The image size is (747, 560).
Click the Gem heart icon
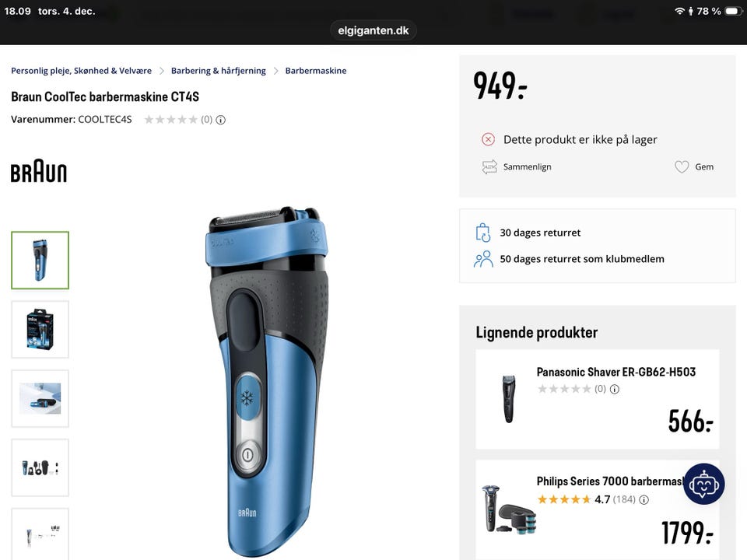[682, 166]
